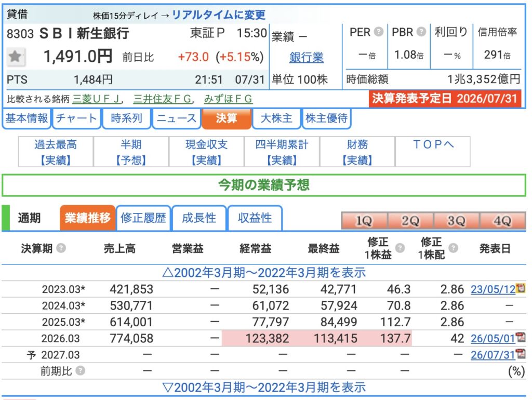
Task: Open the 23/05/12 announcement date link
Action: pos(493,289)
